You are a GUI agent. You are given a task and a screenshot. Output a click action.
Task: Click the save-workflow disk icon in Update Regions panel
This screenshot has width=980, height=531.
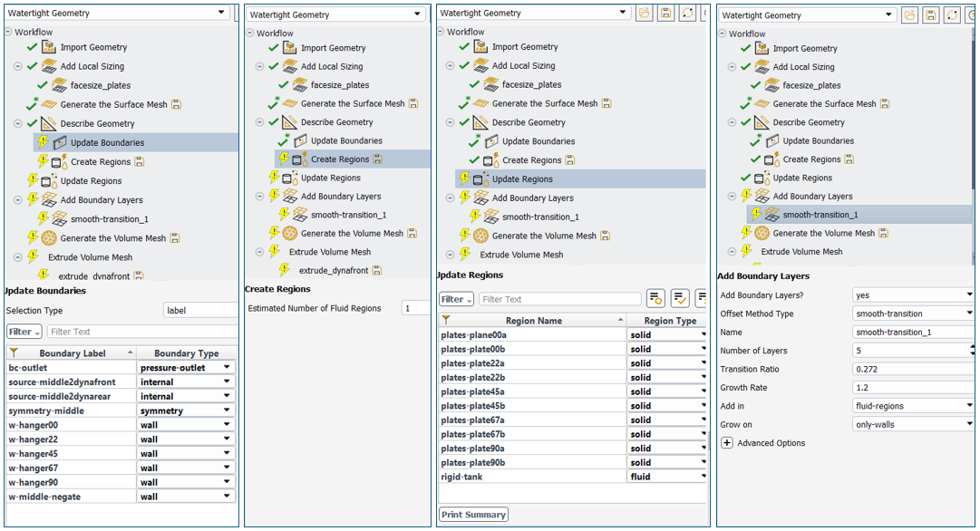tap(666, 13)
